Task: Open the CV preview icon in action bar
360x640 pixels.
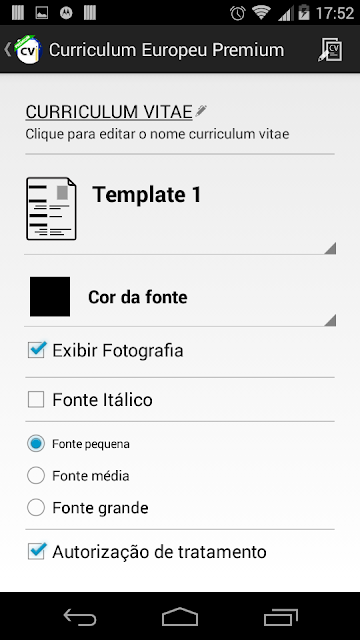Action: [x=330, y=50]
